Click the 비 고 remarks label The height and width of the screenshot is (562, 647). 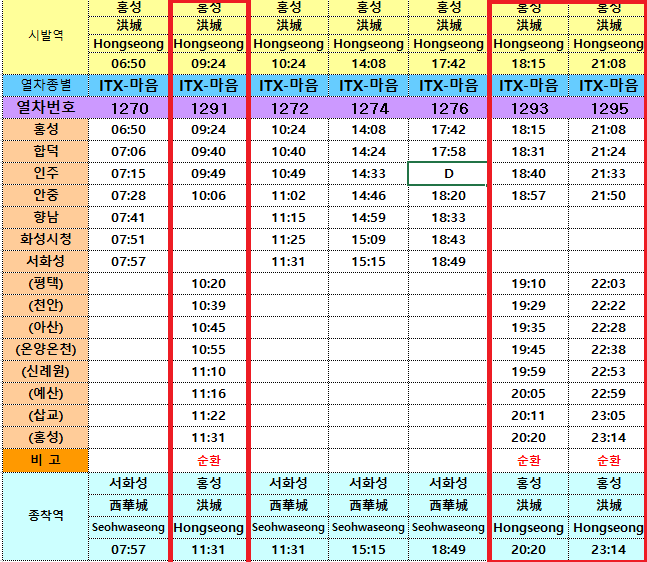[46, 460]
